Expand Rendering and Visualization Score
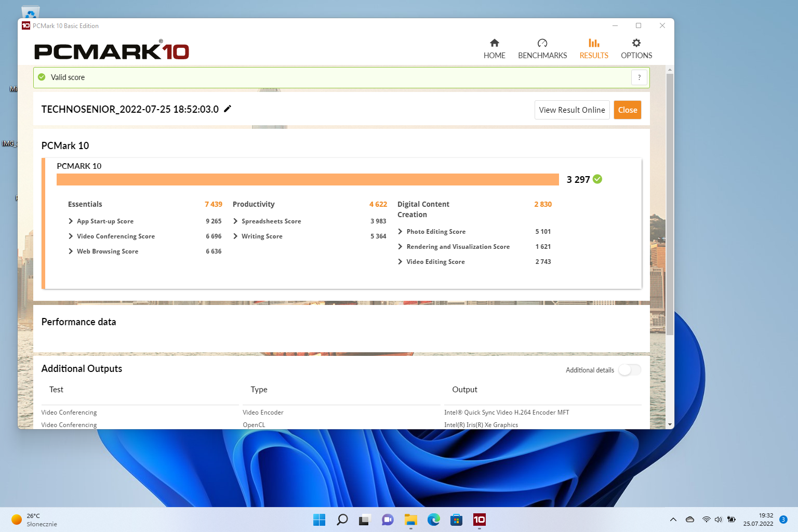Image resolution: width=798 pixels, height=532 pixels. coord(400,247)
